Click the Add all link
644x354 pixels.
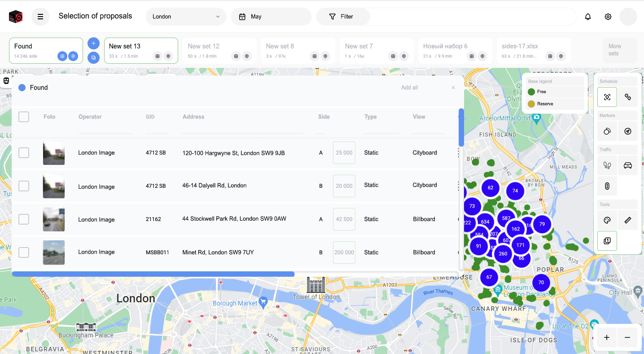(409, 88)
